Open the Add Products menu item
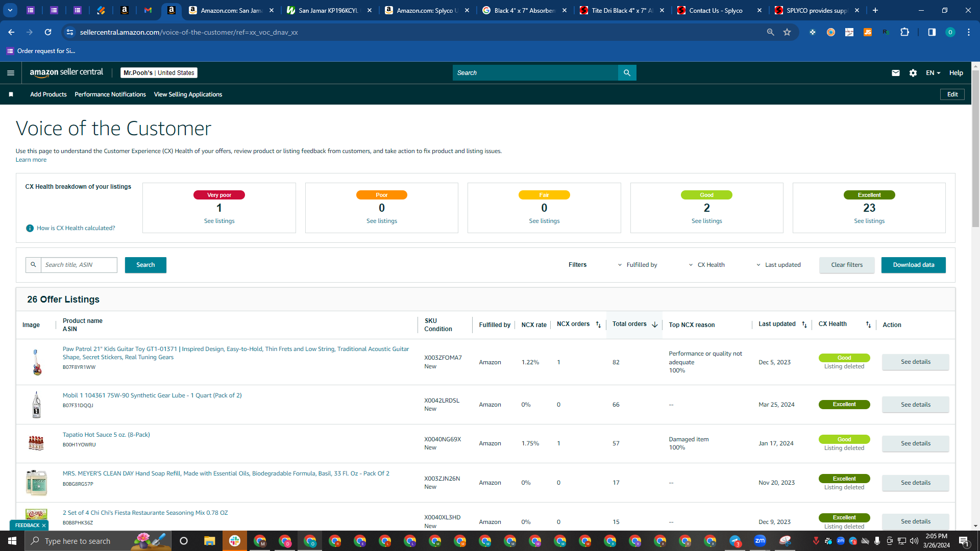 click(x=48, y=94)
